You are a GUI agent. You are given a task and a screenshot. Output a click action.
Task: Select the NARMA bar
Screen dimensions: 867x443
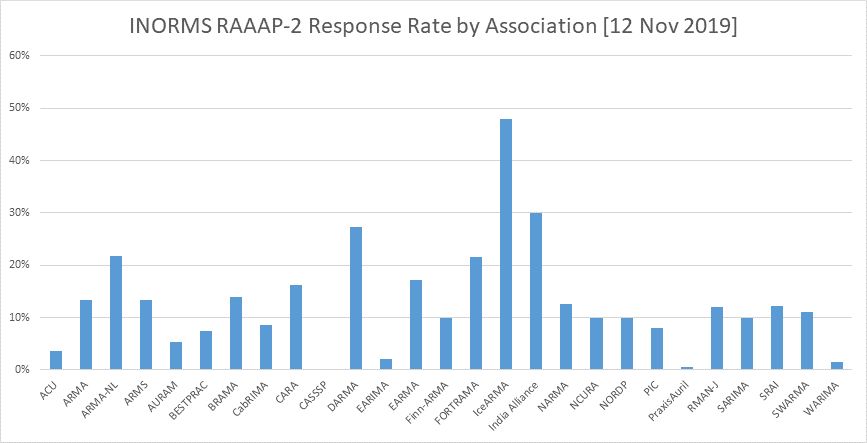click(x=566, y=337)
